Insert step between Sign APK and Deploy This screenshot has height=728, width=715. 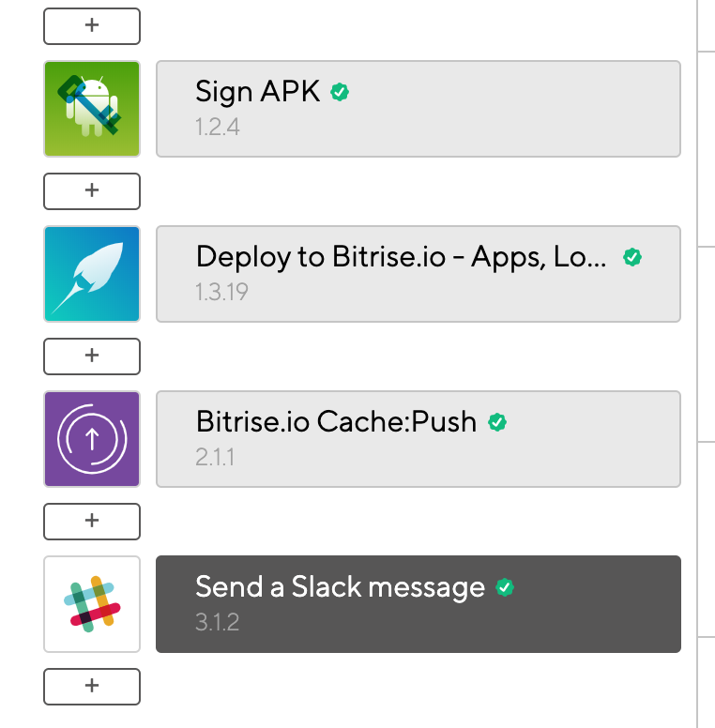point(92,191)
